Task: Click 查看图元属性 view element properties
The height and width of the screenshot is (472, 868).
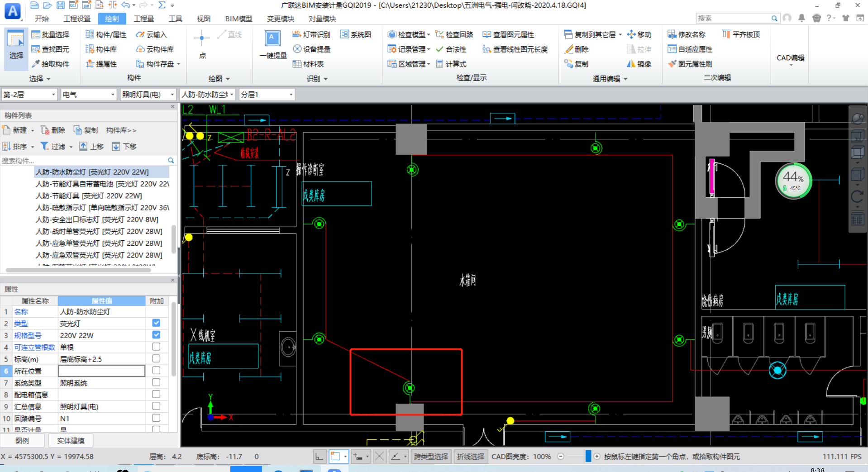Action: (508, 35)
